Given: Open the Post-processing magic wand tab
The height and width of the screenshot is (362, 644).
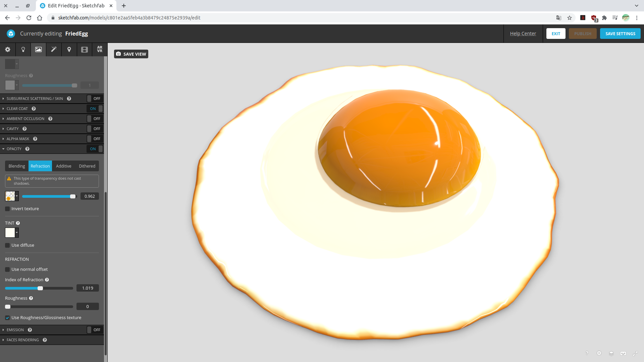Looking at the screenshot, I should point(54,50).
